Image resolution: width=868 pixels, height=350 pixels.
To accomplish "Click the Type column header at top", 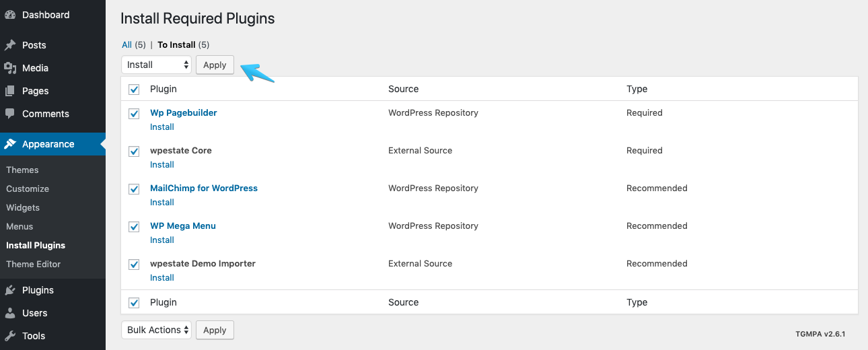I will pos(637,89).
